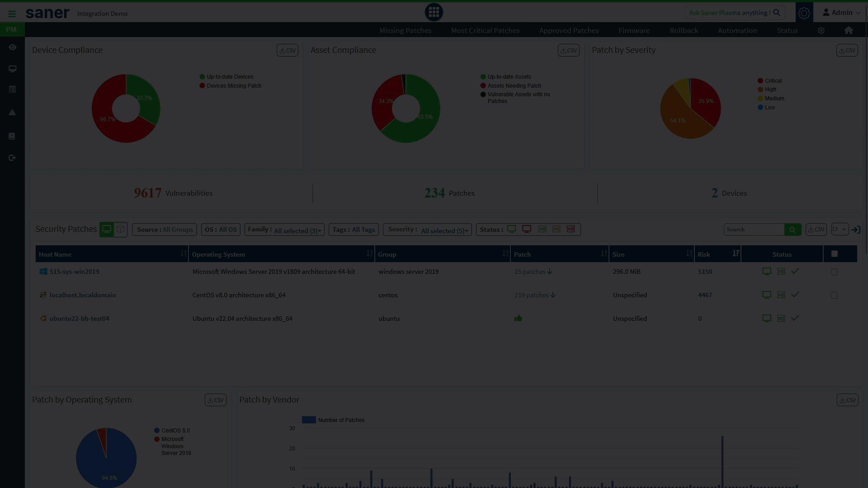Check the checkbox for 515-sys-win2019 row

coord(834,272)
